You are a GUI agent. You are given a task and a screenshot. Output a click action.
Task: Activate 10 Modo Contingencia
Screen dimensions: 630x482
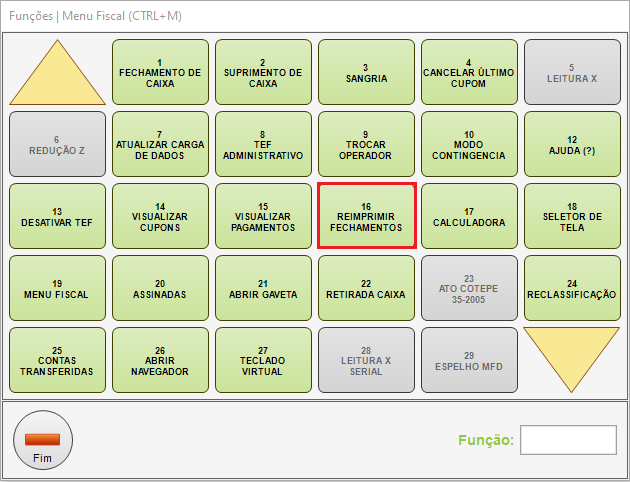[x=469, y=144]
